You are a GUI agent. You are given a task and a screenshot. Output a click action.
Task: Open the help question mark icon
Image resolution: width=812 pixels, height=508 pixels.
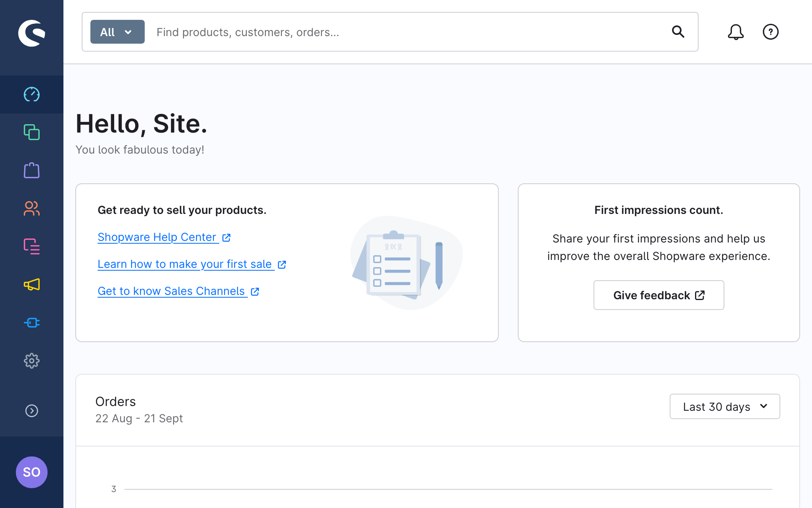pos(770,32)
